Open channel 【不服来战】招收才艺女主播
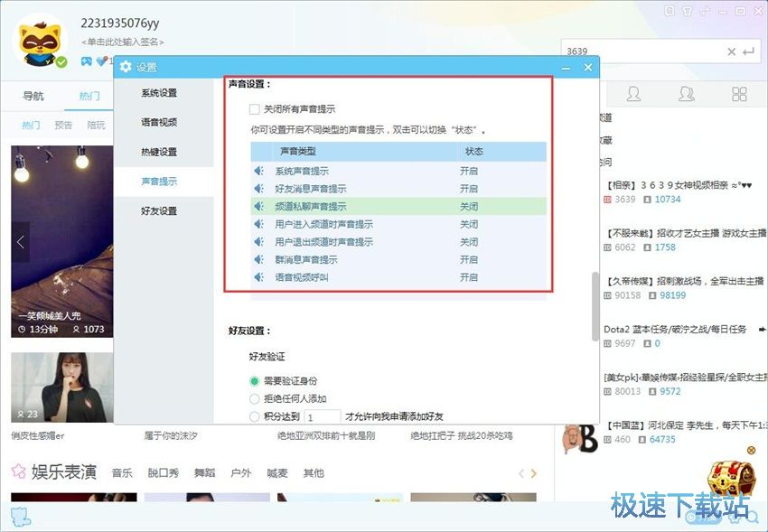The height and width of the screenshot is (532, 768). click(x=686, y=233)
